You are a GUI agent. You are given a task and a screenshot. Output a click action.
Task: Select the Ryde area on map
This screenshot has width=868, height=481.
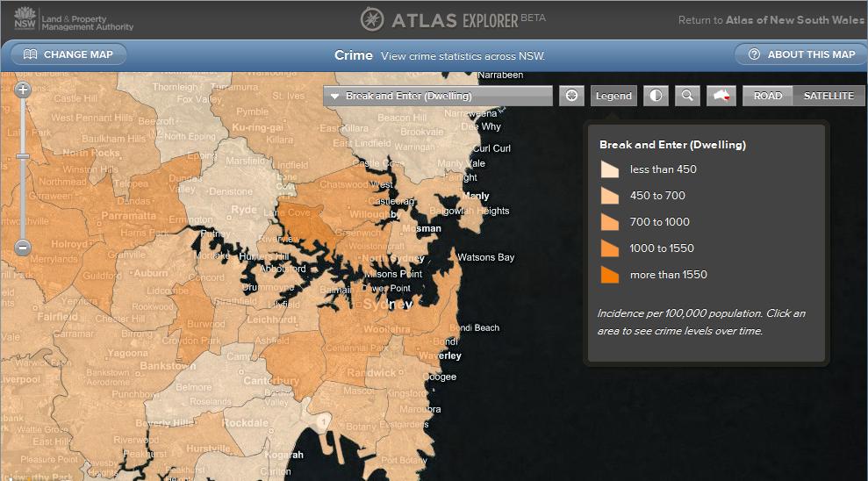tap(244, 210)
